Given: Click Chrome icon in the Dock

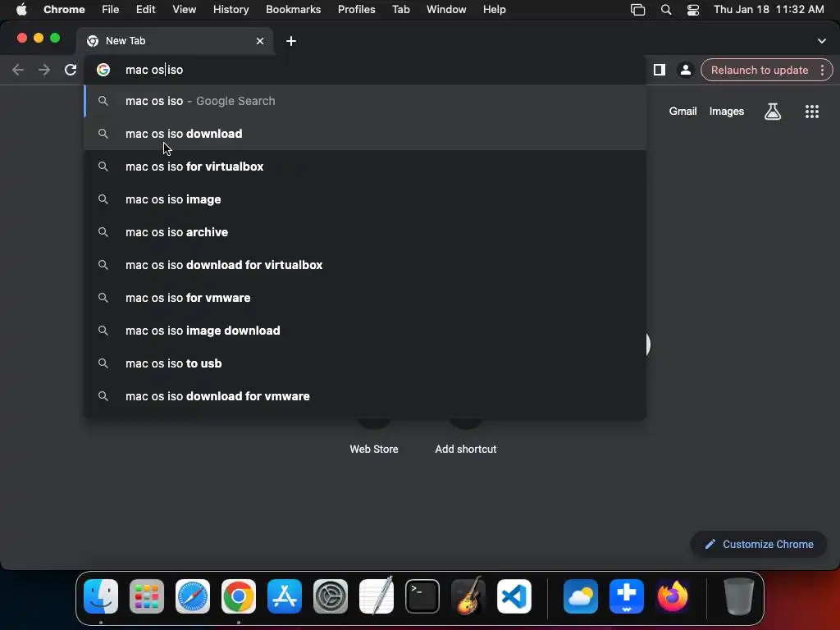Looking at the screenshot, I should (x=239, y=596).
